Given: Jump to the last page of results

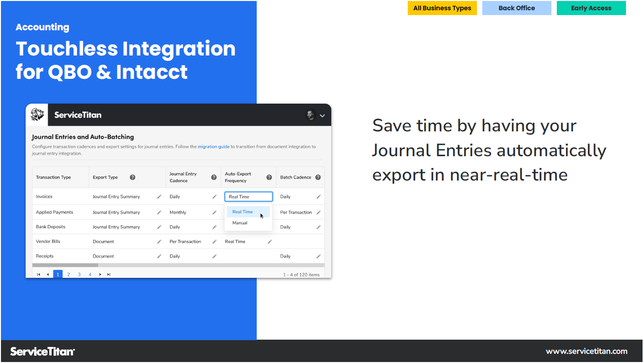Looking at the screenshot, I should (x=108, y=274).
